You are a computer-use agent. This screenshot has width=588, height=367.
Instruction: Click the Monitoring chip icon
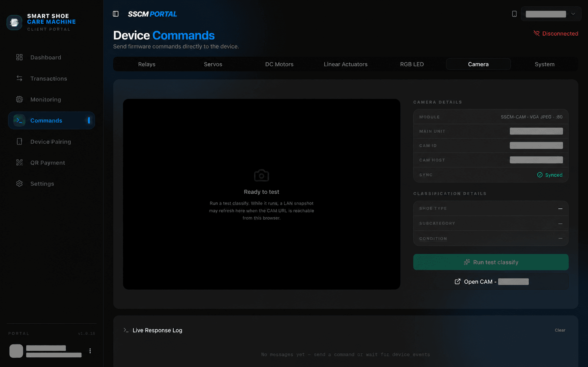click(19, 99)
